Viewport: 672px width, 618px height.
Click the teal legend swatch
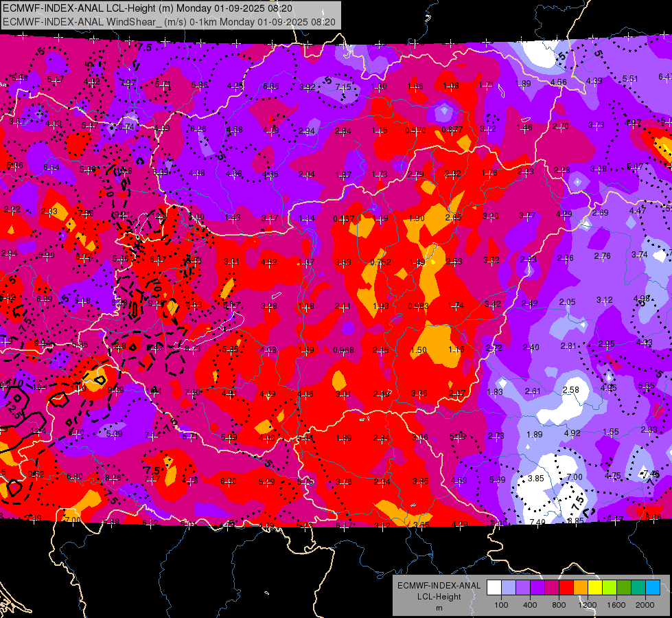[638, 588]
